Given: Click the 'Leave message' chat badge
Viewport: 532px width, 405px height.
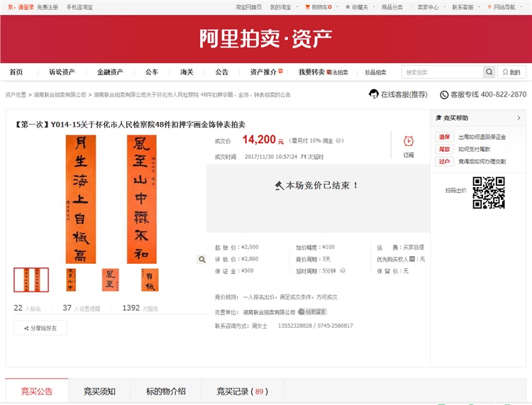Looking at the screenshot, I should point(312,311).
